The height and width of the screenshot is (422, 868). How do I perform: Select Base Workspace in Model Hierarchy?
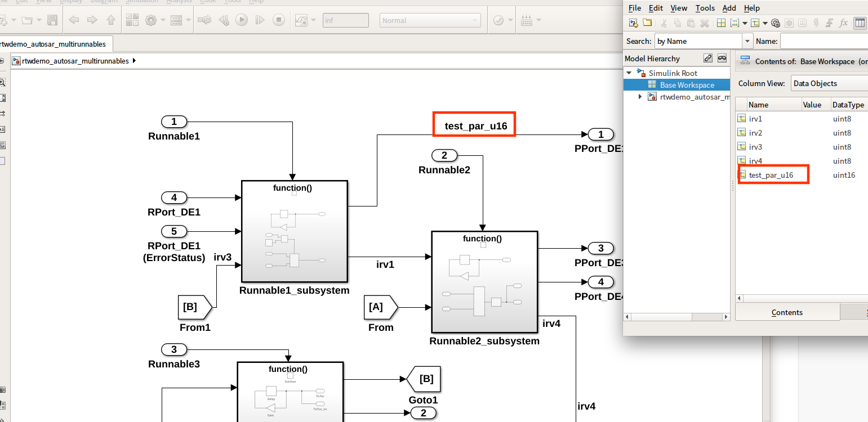point(687,85)
